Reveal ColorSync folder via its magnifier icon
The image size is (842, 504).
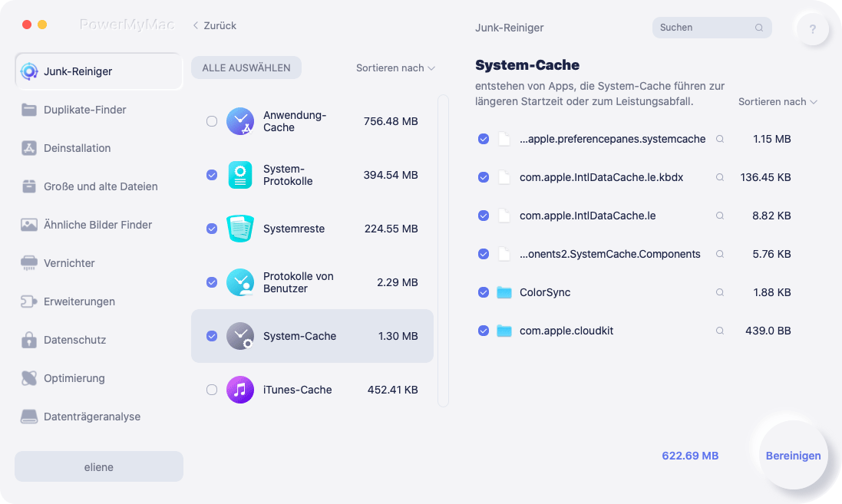point(719,292)
